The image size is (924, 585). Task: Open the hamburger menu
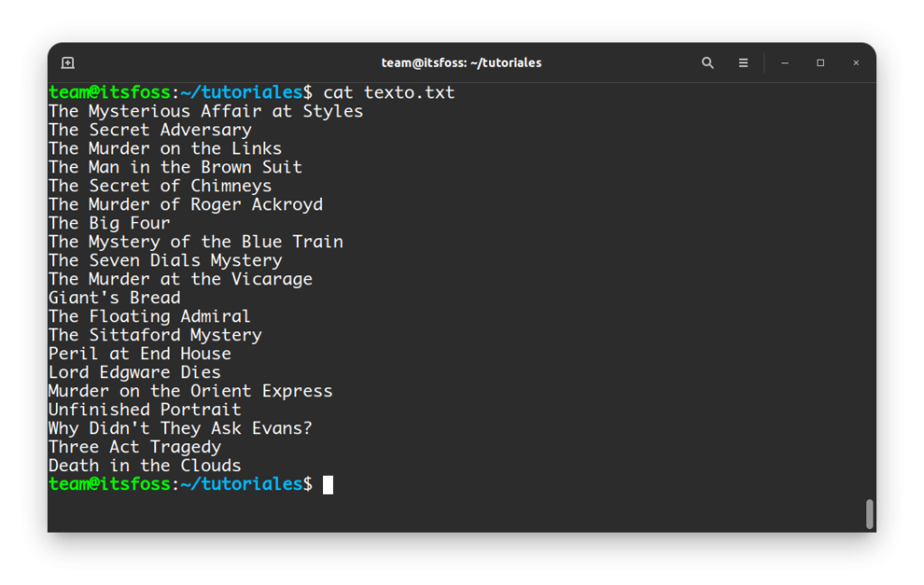[x=744, y=62]
